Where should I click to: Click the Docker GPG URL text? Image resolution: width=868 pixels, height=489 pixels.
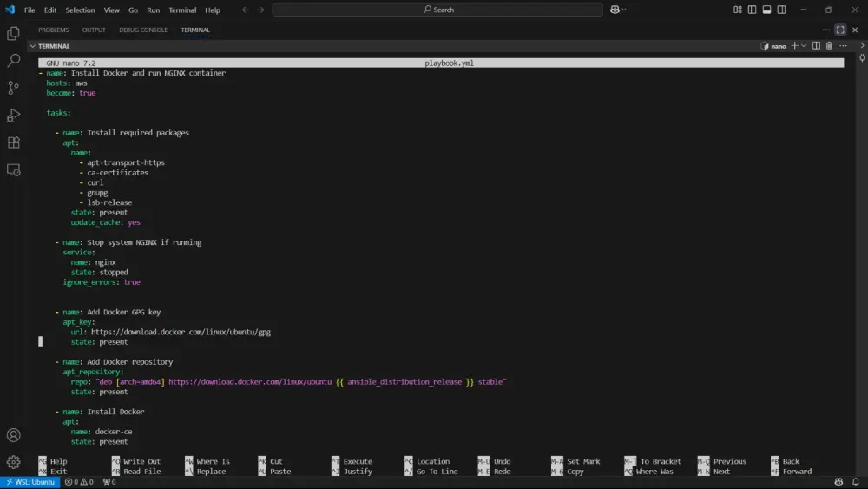[x=181, y=333]
